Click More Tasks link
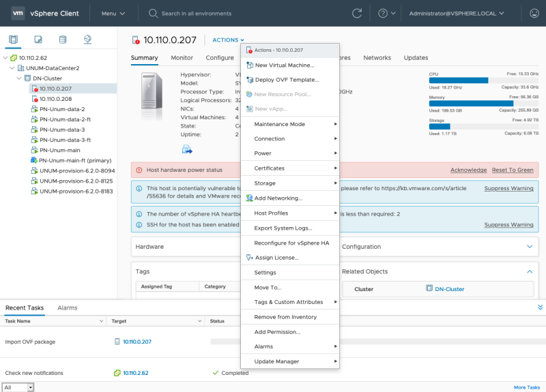546x392 pixels. tap(527, 387)
